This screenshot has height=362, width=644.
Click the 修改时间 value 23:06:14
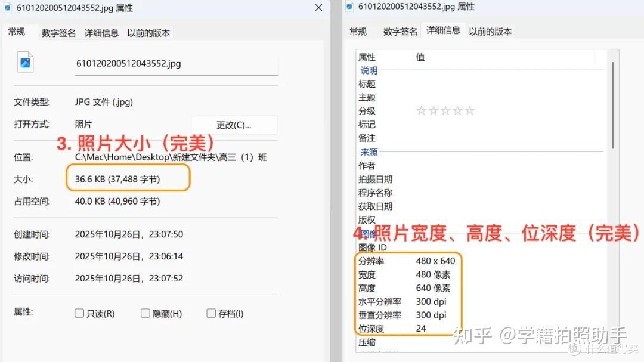point(129,256)
